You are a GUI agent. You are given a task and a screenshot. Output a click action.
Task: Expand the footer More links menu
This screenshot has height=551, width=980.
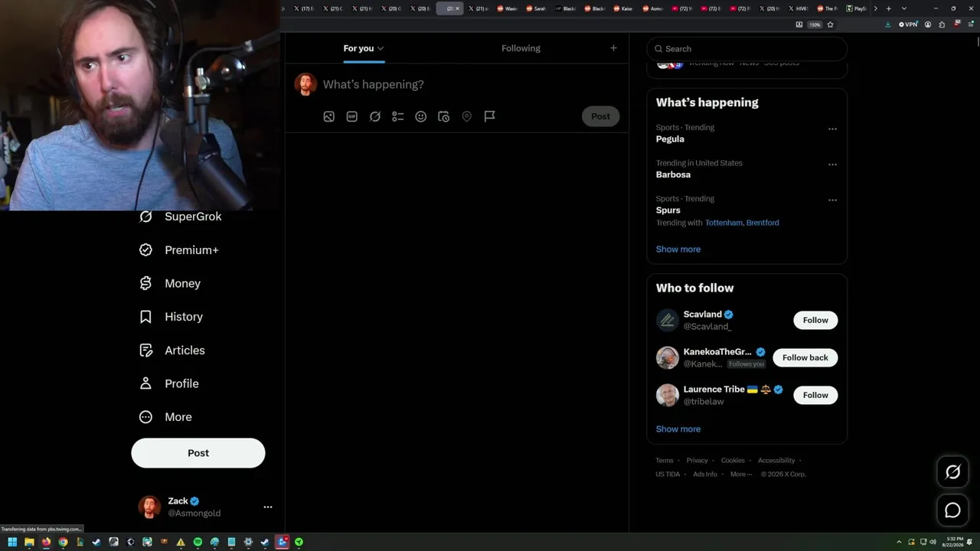740,474
